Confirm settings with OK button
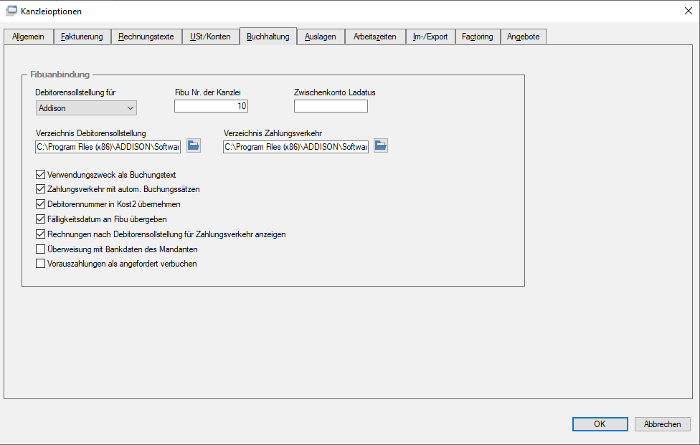Screen dimensions: 700x445 (x=600, y=424)
